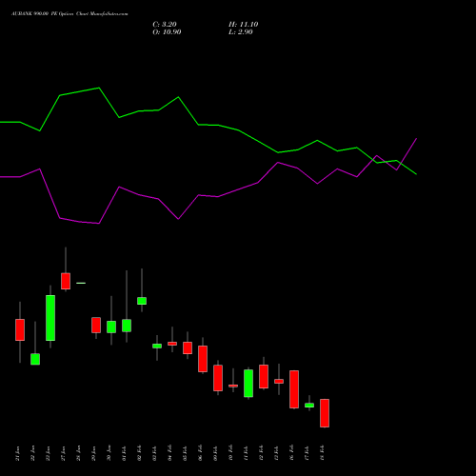Click the 05 Feb date label
The image size is (476, 476).
(186, 453)
